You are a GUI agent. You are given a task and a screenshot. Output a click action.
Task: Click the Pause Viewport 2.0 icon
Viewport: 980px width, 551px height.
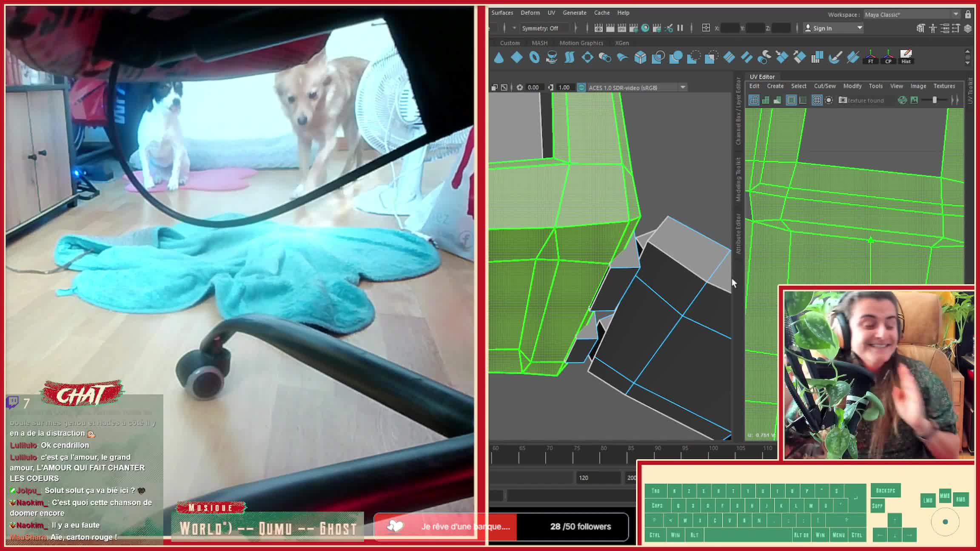(680, 28)
